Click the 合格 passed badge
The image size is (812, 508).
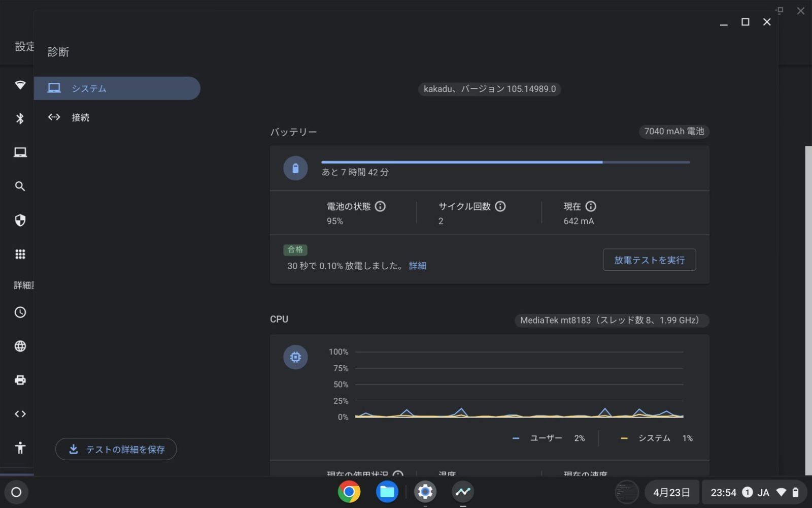[295, 249]
